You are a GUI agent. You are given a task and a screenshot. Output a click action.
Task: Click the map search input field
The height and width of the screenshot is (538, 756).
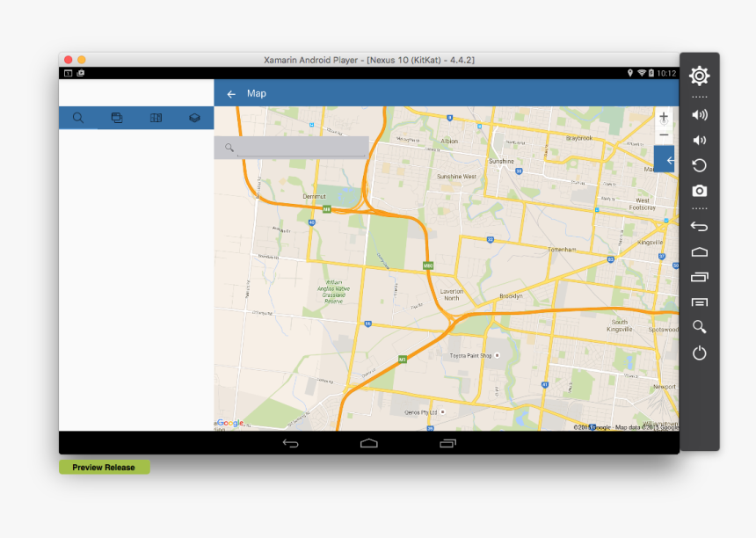click(x=292, y=148)
